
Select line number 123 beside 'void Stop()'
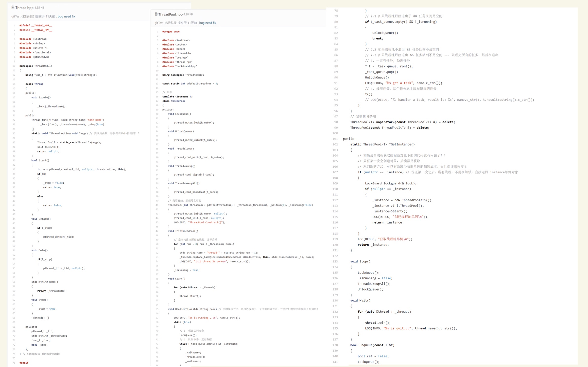(335, 261)
